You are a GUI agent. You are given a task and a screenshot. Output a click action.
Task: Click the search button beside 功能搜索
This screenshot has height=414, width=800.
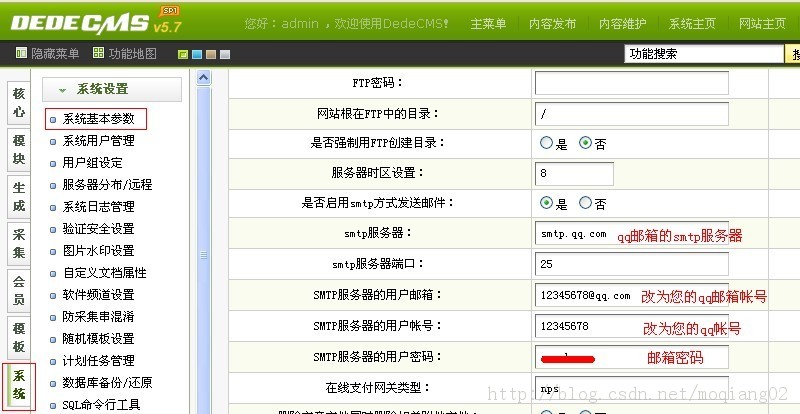(x=793, y=54)
